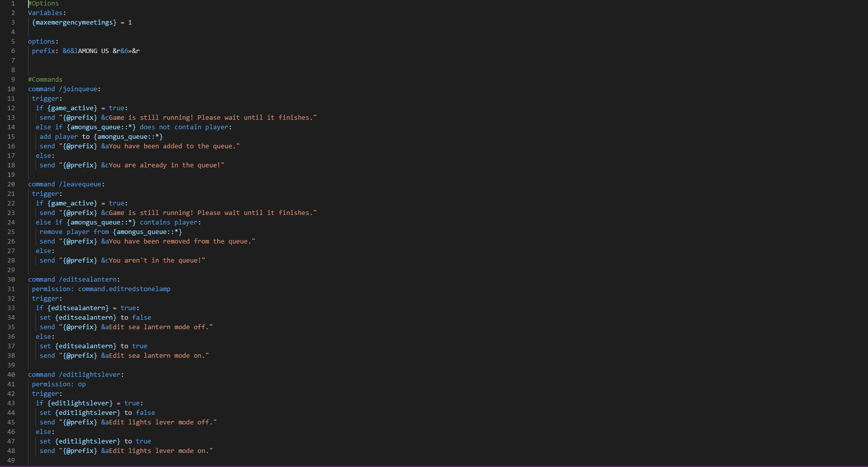The image size is (868, 467).
Task: Click 'Edit lights lever mode on.' message
Action: click(x=159, y=451)
